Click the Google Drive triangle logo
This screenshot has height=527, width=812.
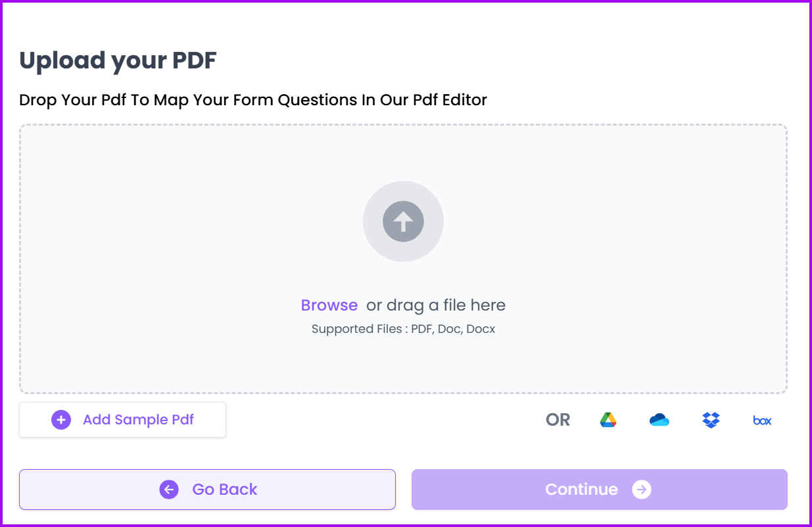608,419
